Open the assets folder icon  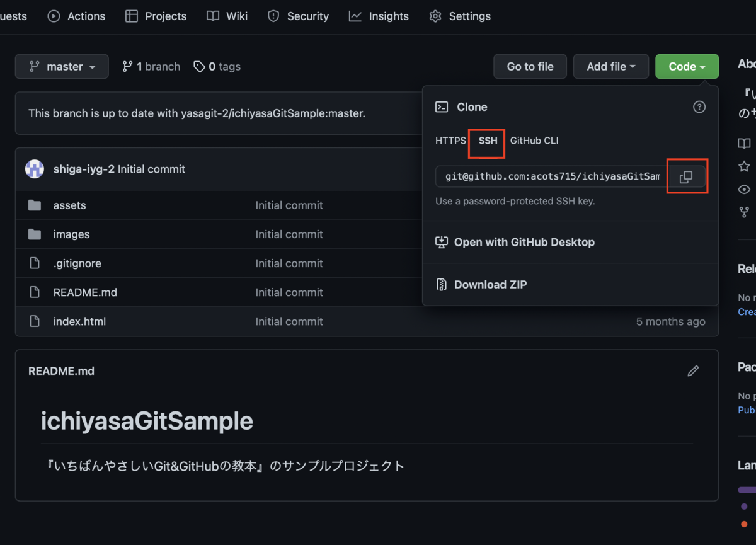(x=35, y=205)
